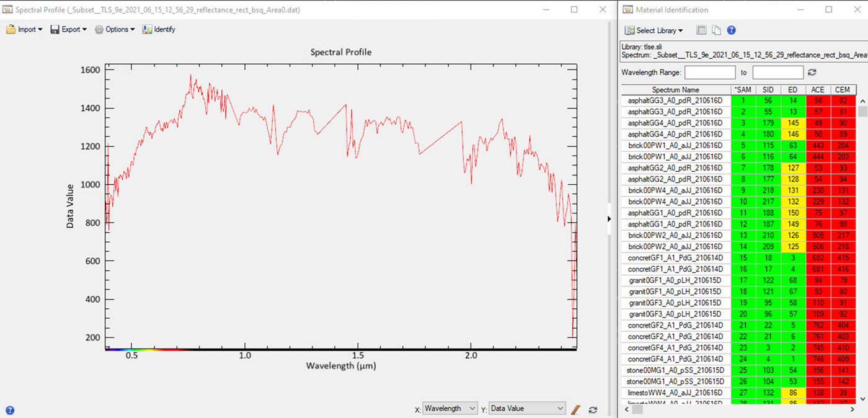This screenshot has height=418, width=868.
Task: Select the first brick00PW1_A0_aJJ_210616D row
Action: coord(675,146)
